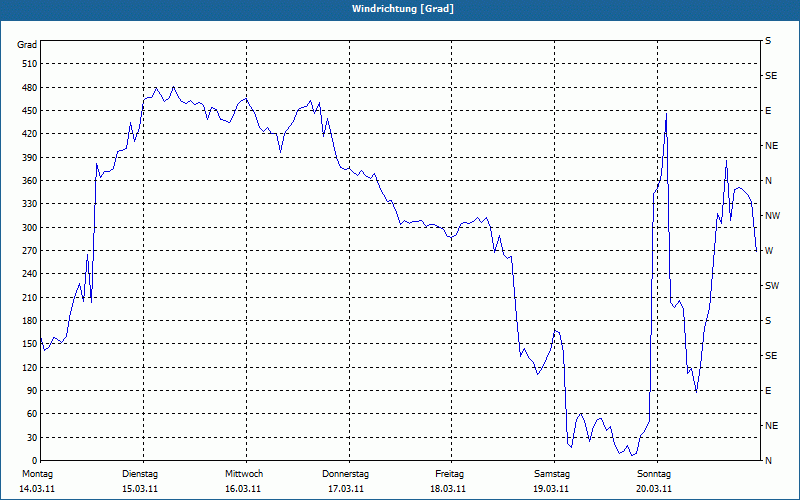Screen dimensions: 800x500
Task: Select the 0 y-axis value
Action: coord(34,461)
